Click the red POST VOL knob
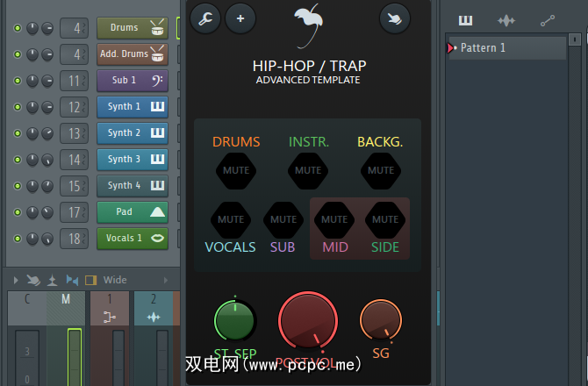 click(308, 321)
